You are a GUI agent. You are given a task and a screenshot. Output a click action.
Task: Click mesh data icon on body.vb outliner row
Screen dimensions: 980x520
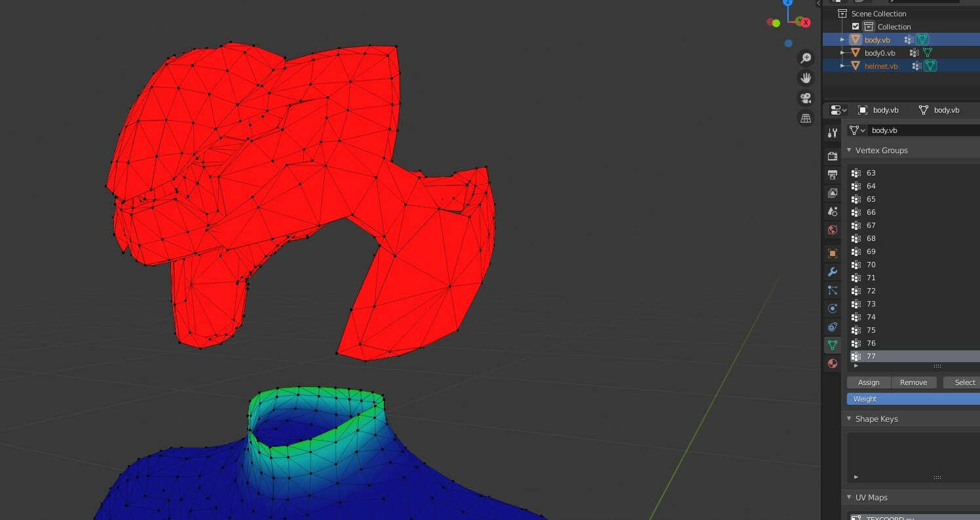(923, 40)
